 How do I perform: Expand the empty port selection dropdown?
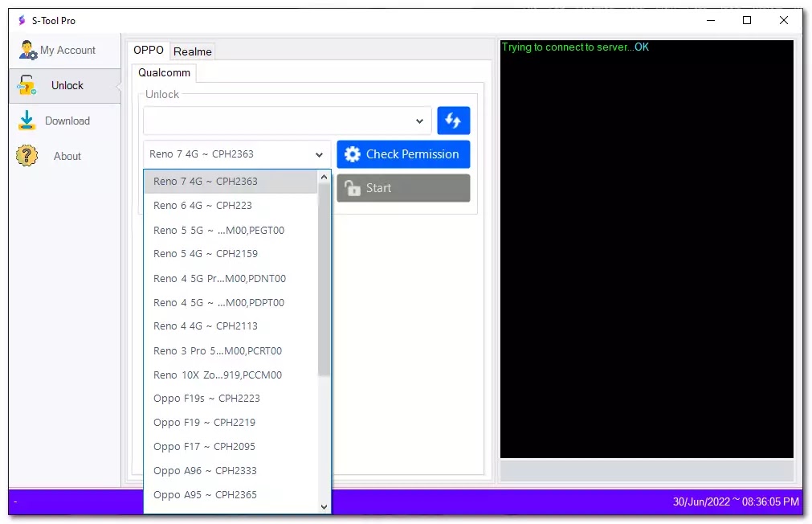(x=288, y=121)
